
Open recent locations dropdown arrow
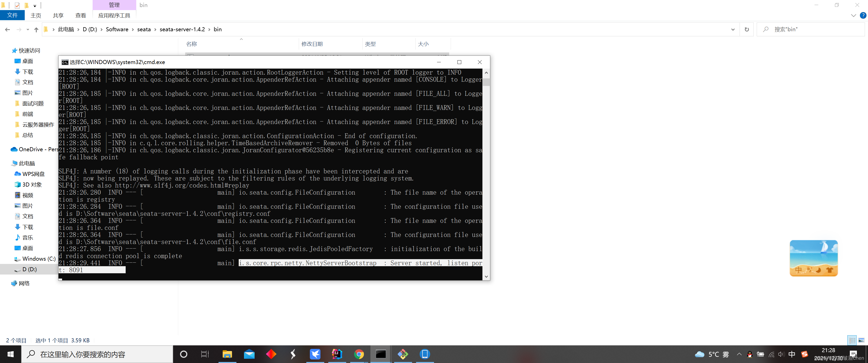coord(28,30)
